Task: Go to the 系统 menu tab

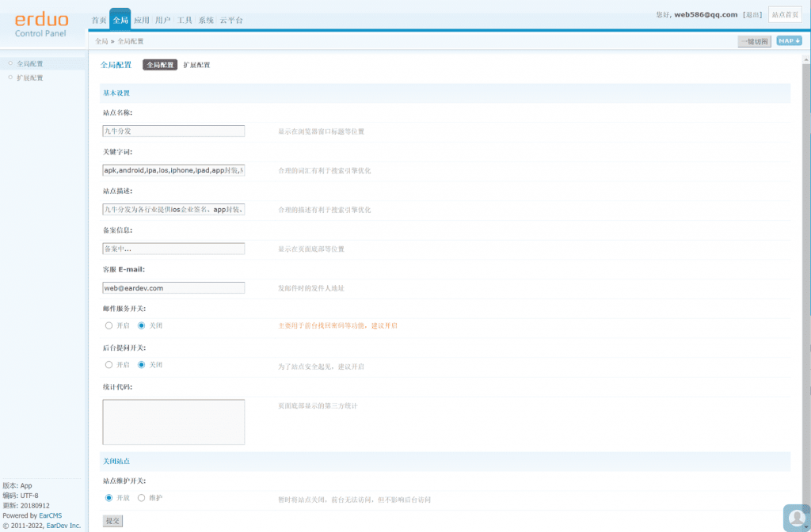Action: point(206,21)
